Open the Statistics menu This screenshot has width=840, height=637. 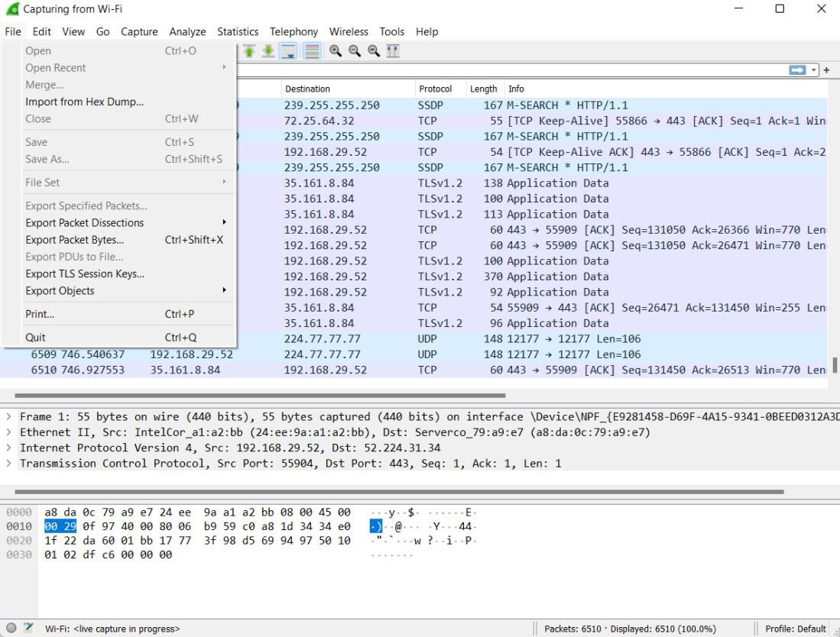[x=238, y=31]
